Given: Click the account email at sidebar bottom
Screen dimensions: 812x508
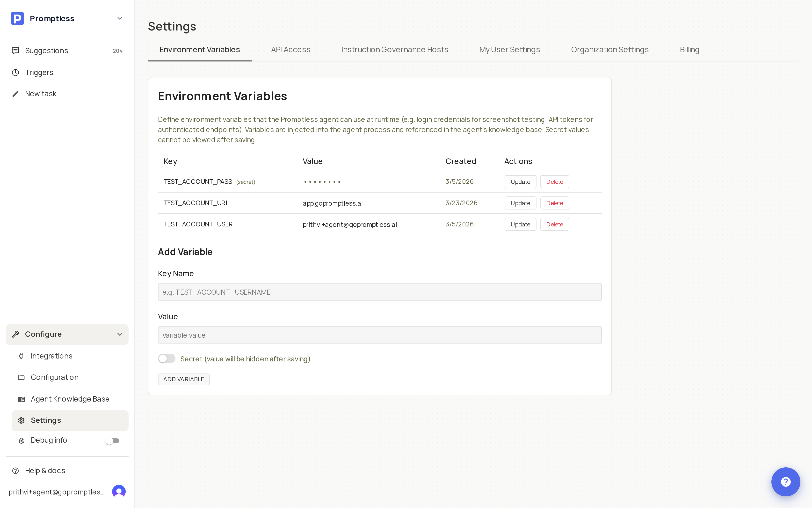Looking at the screenshot, I should [57, 492].
